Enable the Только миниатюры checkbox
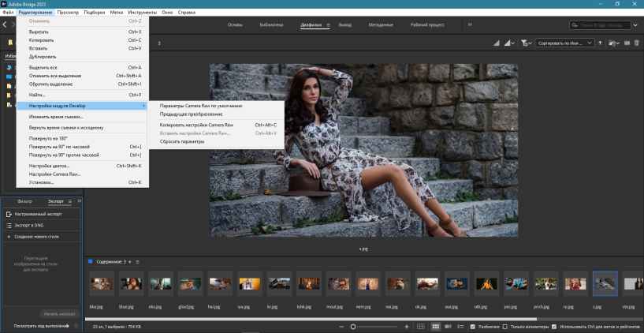The width and height of the screenshot is (644, 333). click(x=505, y=326)
